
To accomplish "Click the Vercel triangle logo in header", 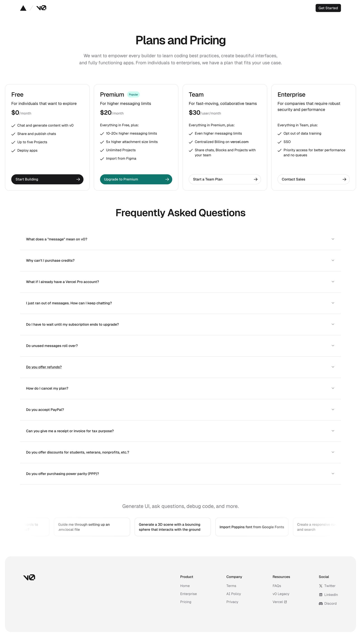I will [23, 8].
